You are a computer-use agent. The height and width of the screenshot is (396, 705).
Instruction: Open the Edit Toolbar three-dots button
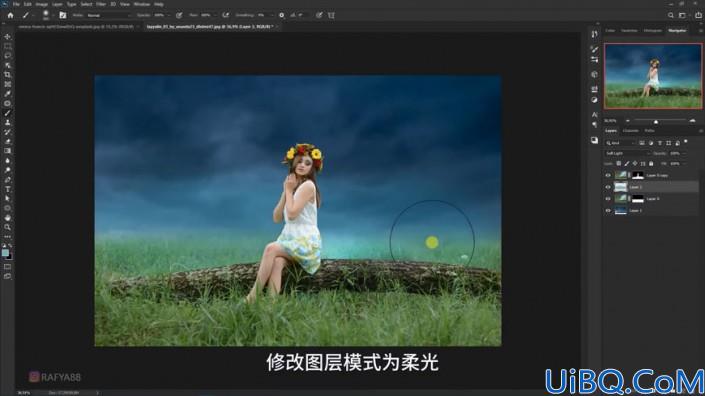(x=8, y=236)
